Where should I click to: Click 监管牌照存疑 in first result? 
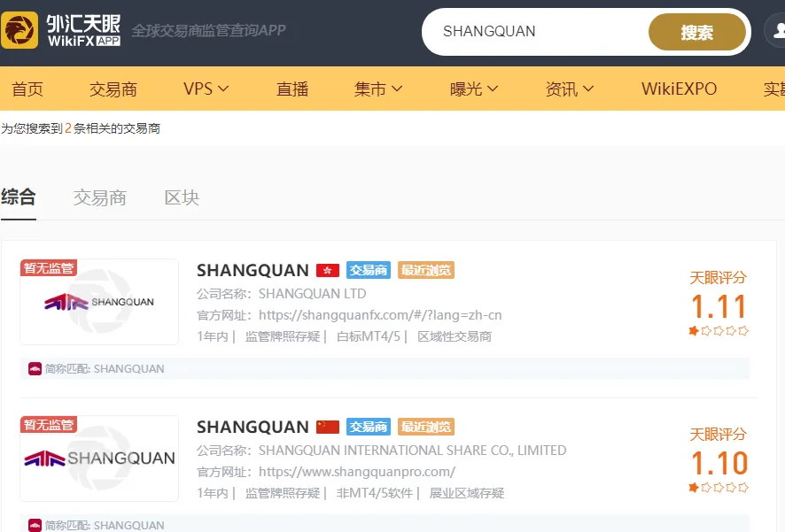(x=283, y=336)
